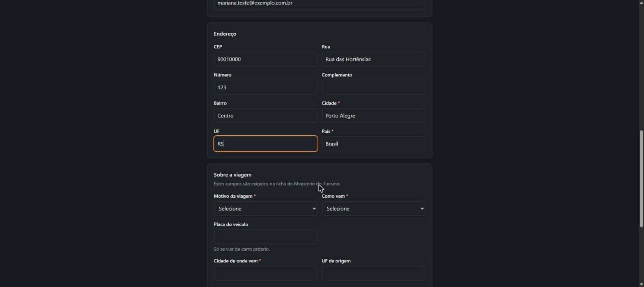Click the Placa do veículo field
Image resolution: width=644 pixels, height=287 pixels.
coord(265,236)
